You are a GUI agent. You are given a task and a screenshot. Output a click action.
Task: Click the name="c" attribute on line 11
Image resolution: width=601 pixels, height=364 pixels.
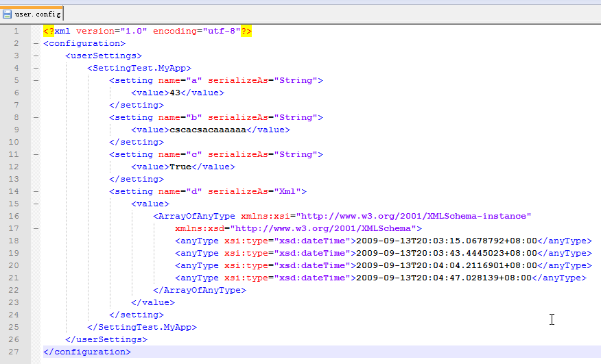coord(180,154)
